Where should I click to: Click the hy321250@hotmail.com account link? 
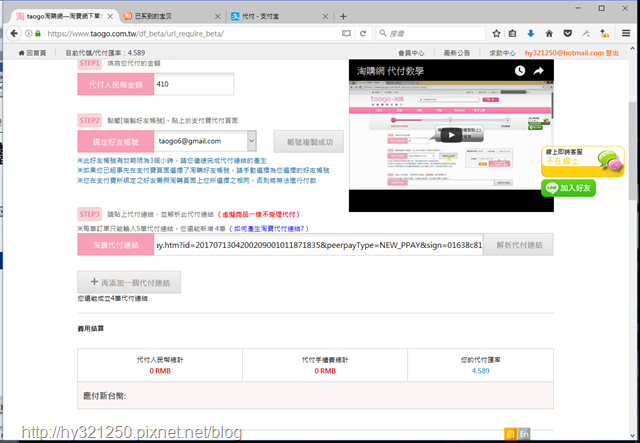pos(564,53)
